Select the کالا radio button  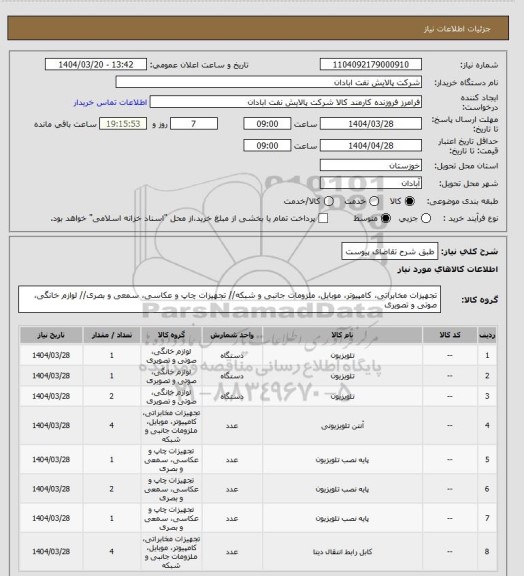tap(409, 201)
